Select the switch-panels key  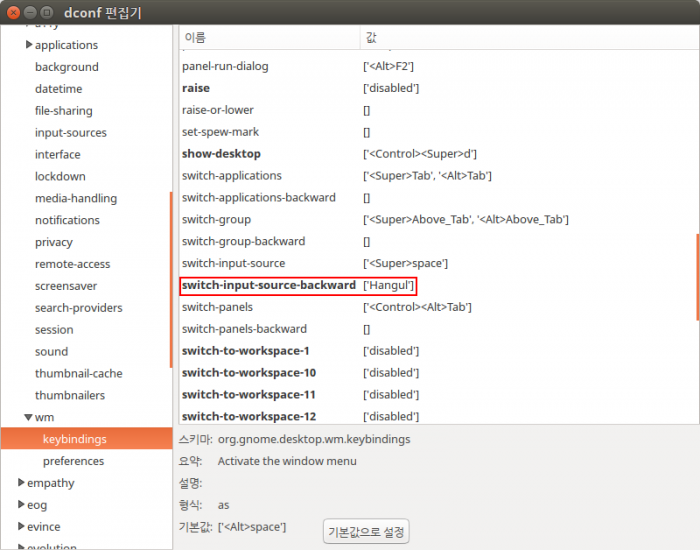[x=217, y=307]
